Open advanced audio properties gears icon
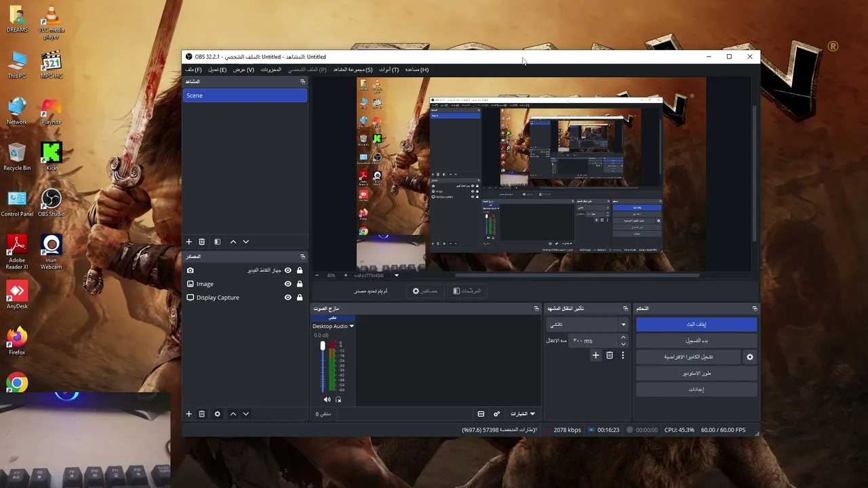The image size is (868, 488). click(496, 413)
